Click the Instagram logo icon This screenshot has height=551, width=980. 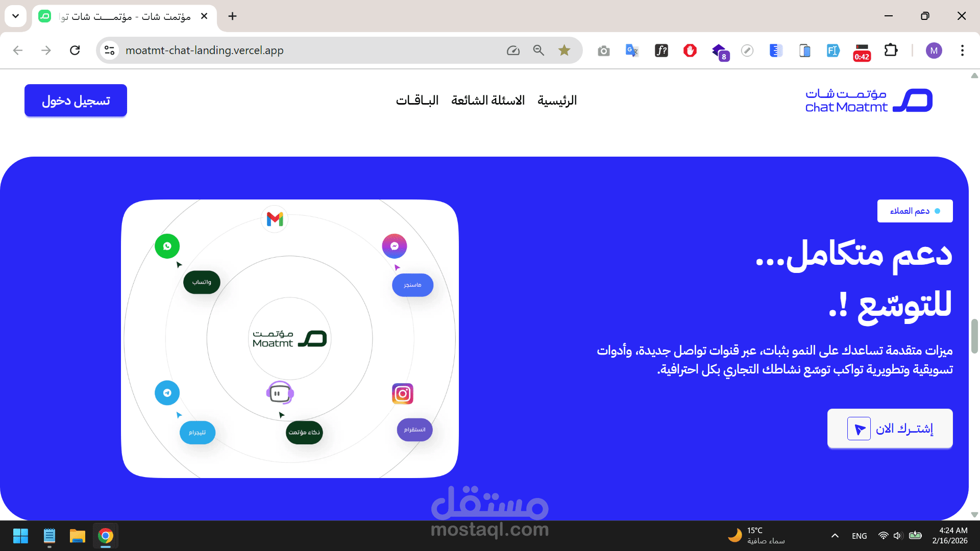point(403,394)
